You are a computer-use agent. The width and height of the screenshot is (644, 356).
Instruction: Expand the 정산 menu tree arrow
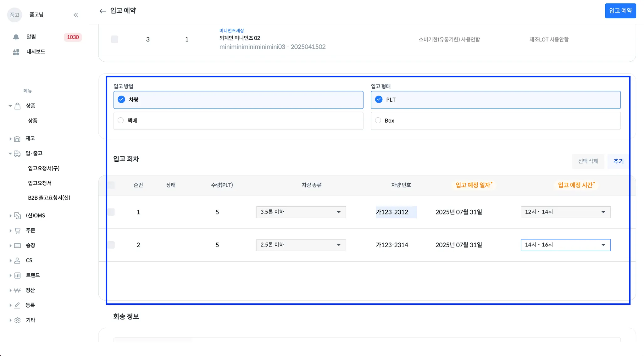tap(10, 290)
